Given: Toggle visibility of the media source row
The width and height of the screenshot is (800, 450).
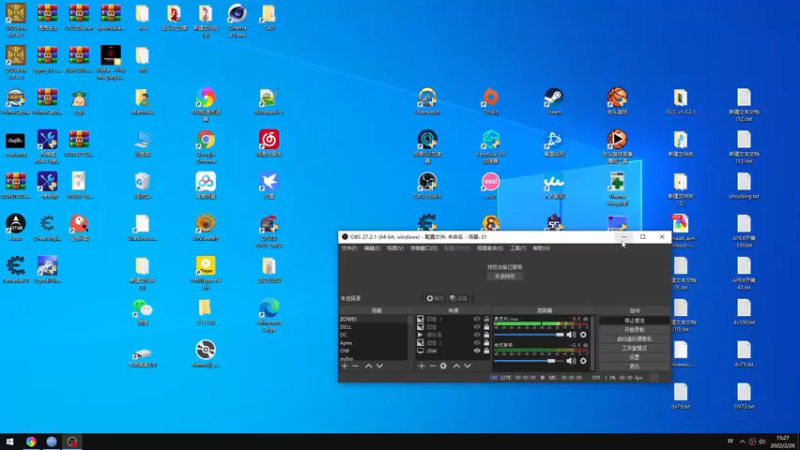Looking at the screenshot, I should coord(477,335).
